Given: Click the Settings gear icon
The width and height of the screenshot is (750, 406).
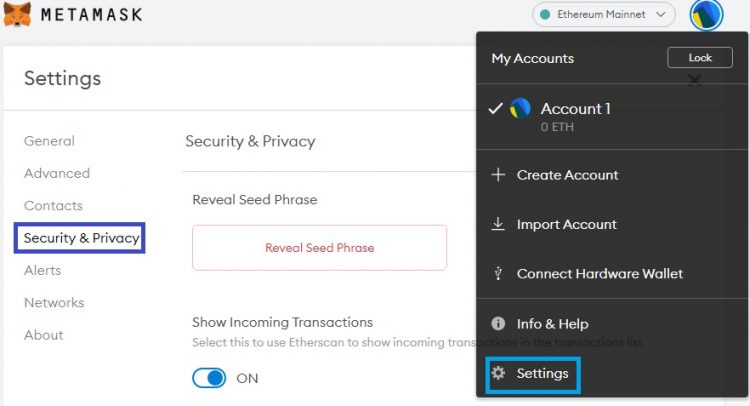Looking at the screenshot, I should (498, 374).
